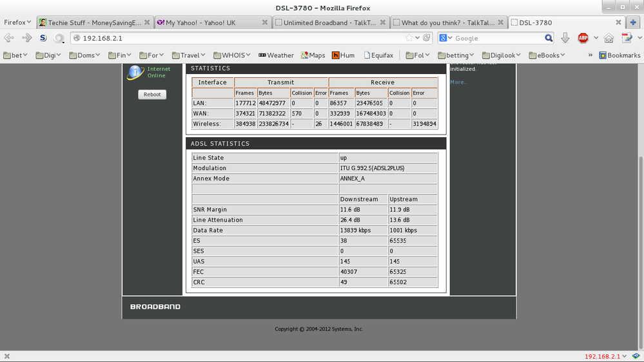Click the Internet Online globe icon
The width and height of the screenshot is (644, 362).
(135, 72)
